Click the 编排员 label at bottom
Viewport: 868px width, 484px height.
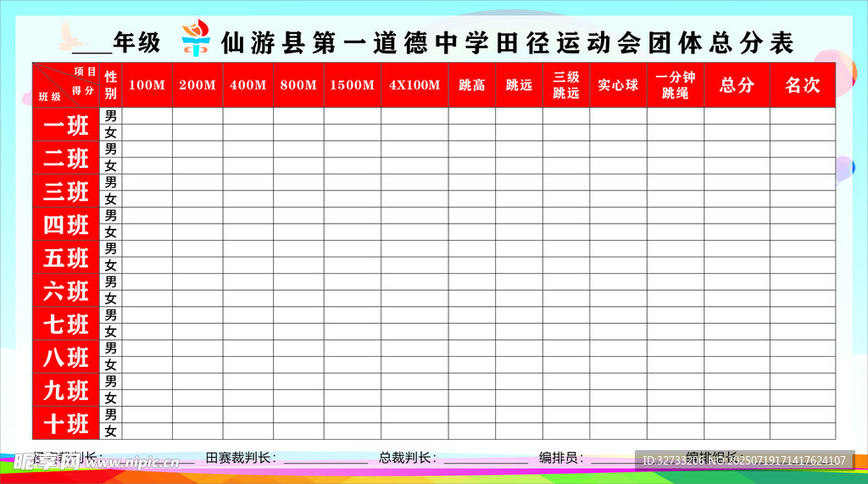pyautogui.click(x=561, y=458)
